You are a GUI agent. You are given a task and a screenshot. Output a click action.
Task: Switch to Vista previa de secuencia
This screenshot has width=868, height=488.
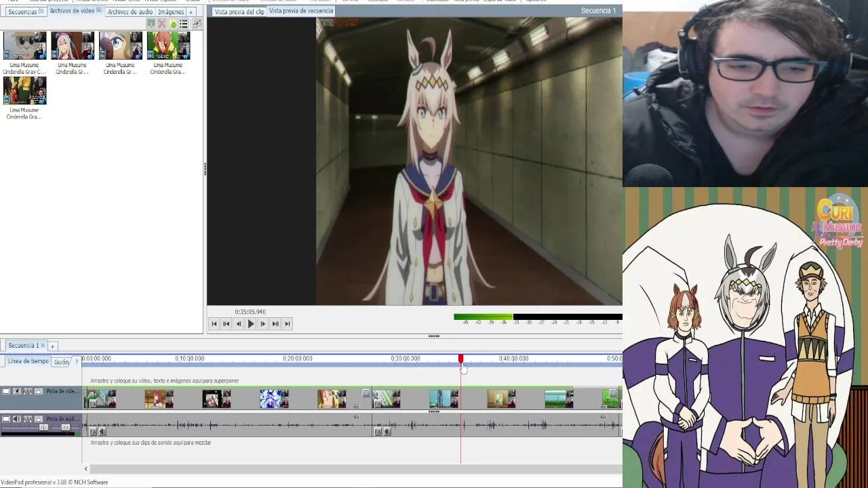pyautogui.click(x=301, y=11)
